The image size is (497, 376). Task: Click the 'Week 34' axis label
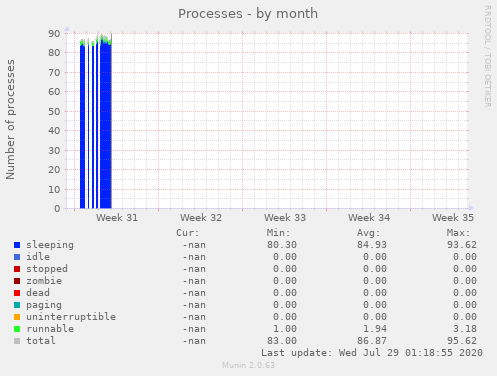[x=369, y=218]
